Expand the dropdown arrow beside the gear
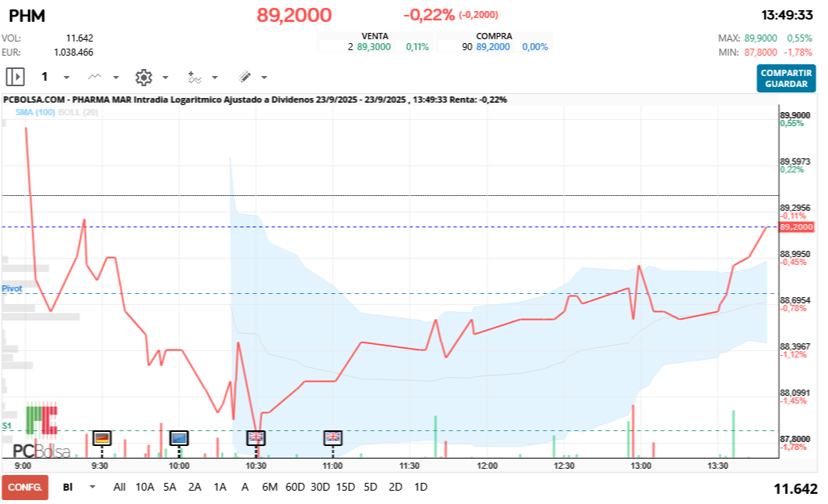This screenshot has width=828, height=504. (165, 78)
